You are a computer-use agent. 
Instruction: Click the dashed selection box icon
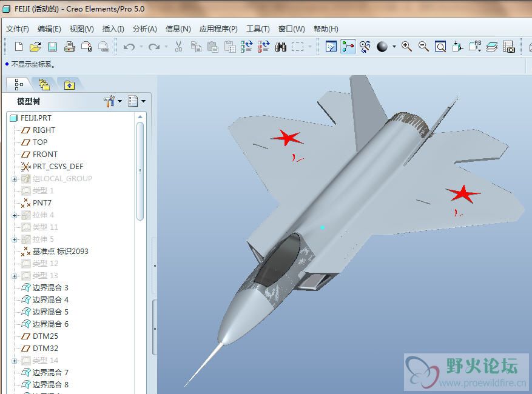(298, 47)
